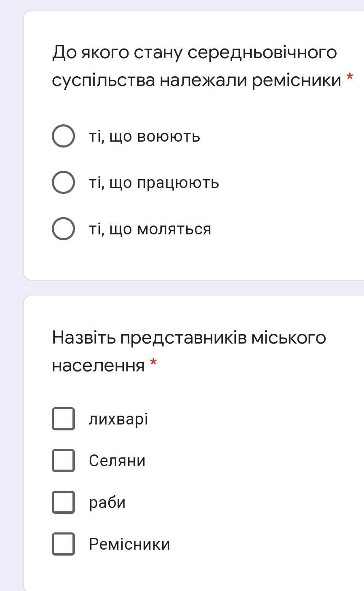This screenshot has height=591, width=364.
Task: Click the answer label text "ті, що воюють"
Action: point(144,137)
